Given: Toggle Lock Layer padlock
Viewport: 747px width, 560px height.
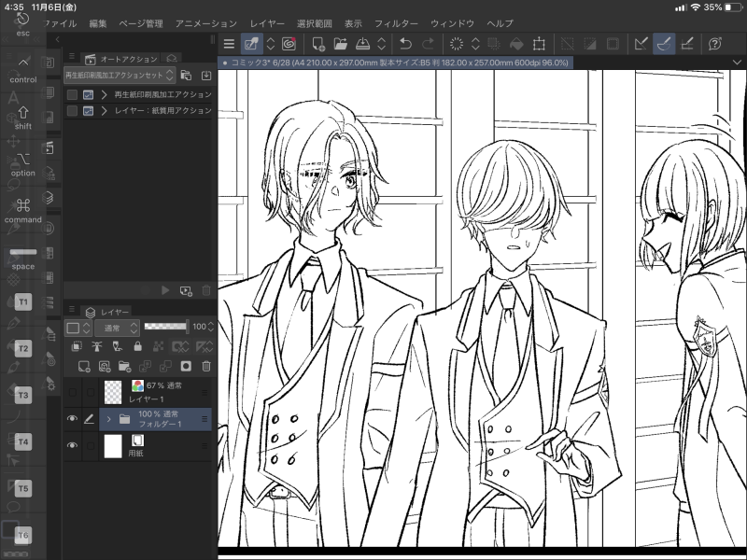Looking at the screenshot, I should (x=137, y=346).
